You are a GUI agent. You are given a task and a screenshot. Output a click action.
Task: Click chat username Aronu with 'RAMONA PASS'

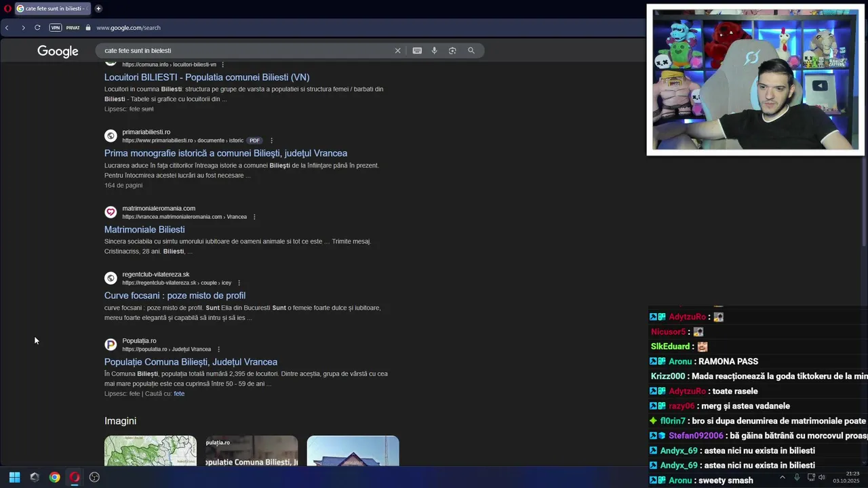coord(680,362)
